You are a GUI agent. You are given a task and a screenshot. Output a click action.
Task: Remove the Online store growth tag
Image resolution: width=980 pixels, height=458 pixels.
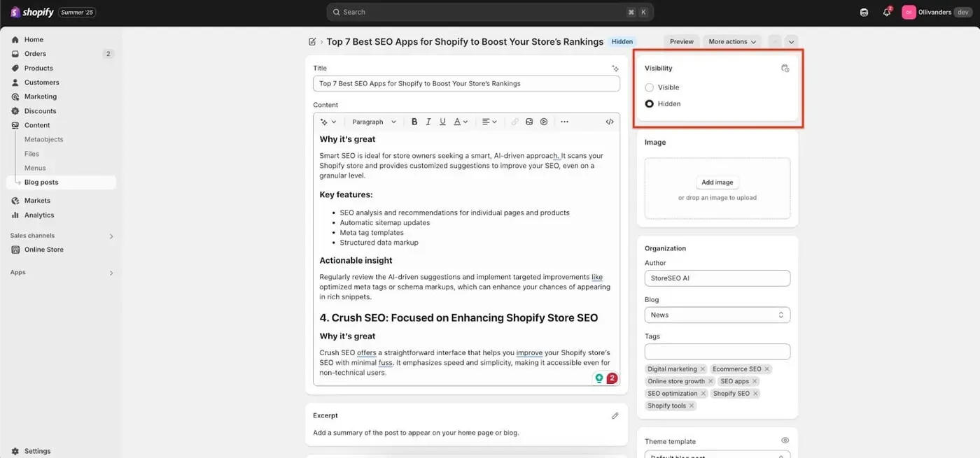point(710,382)
